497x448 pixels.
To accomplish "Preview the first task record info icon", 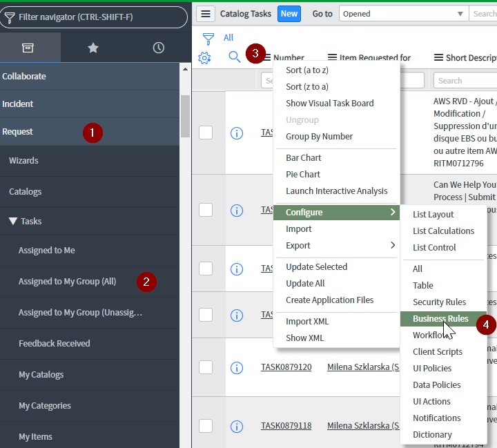I will pyautogui.click(x=237, y=133).
